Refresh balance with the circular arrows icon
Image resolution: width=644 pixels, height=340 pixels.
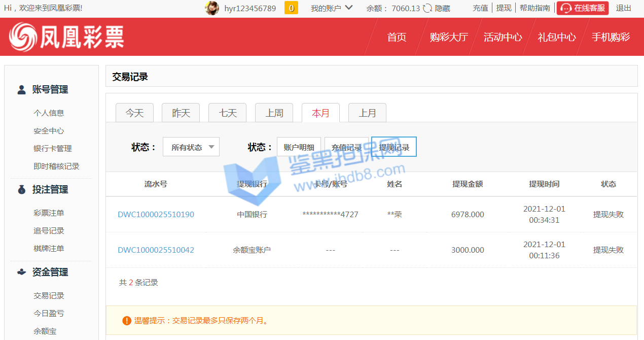pyautogui.click(x=427, y=8)
